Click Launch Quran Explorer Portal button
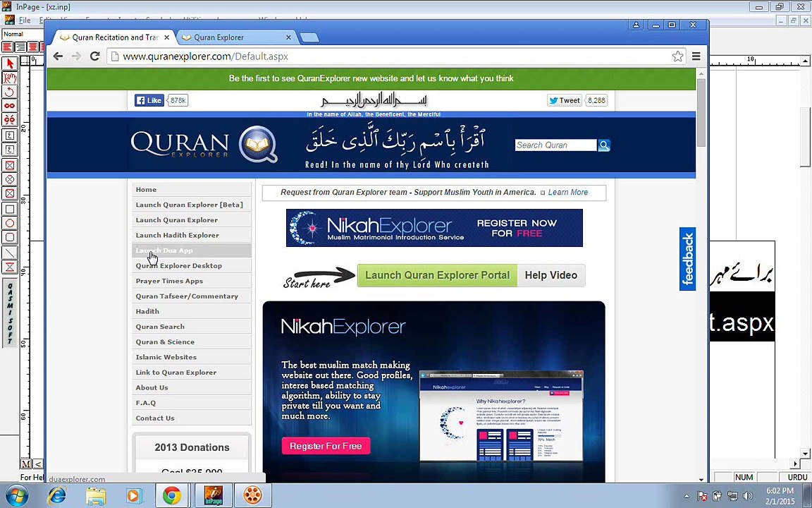812x508 pixels. pyautogui.click(x=437, y=275)
